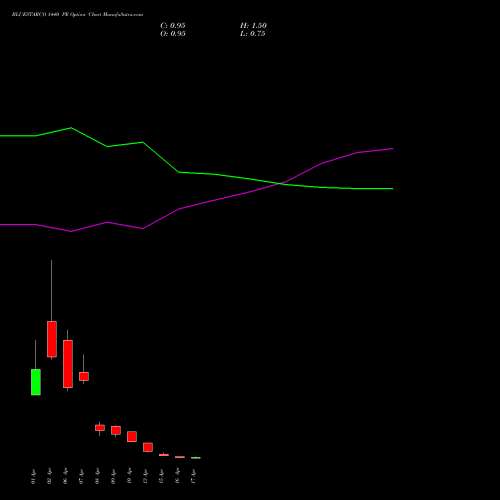
Task: Click the open value "O: 0.95"
Action: (x=173, y=34)
